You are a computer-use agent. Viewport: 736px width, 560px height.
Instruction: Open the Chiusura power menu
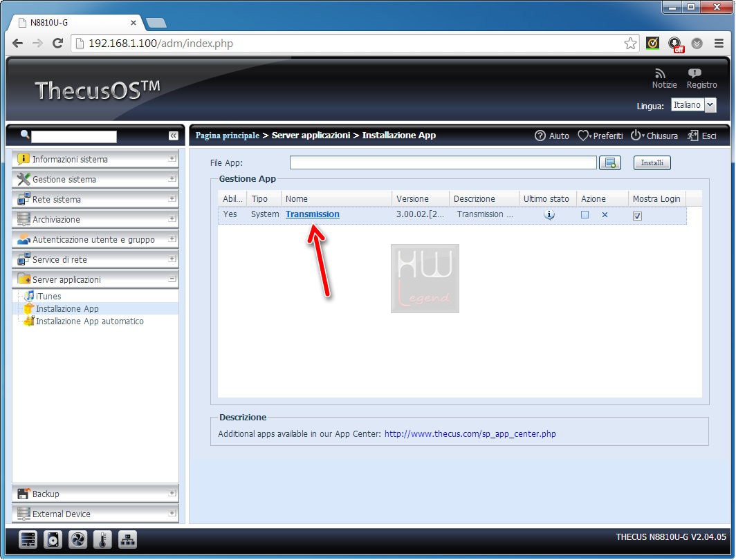(x=654, y=136)
